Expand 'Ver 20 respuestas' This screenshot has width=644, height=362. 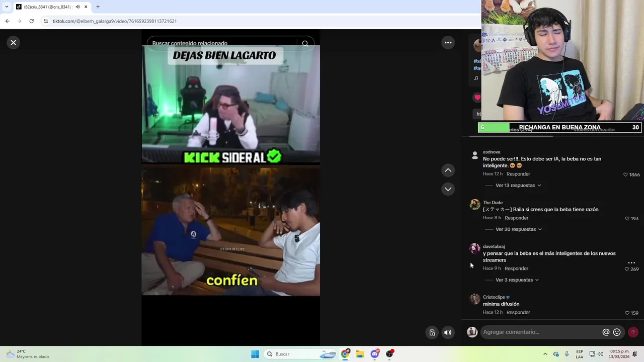point(519,229)
